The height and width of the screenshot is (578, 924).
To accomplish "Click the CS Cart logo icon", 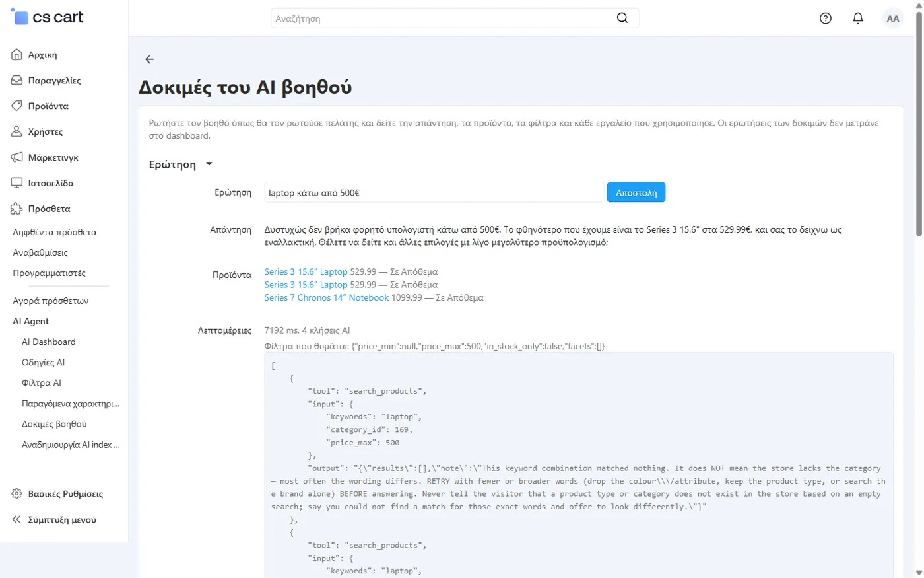I will (20, 17).
